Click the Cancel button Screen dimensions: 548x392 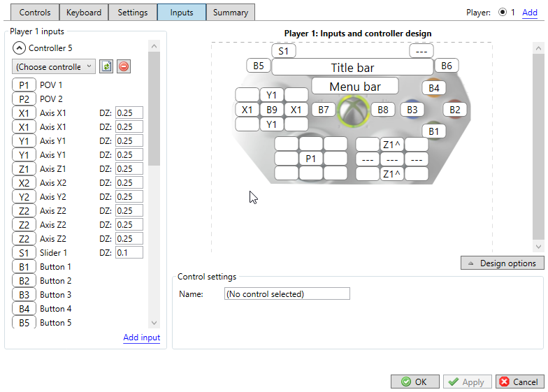coord(519,382)
